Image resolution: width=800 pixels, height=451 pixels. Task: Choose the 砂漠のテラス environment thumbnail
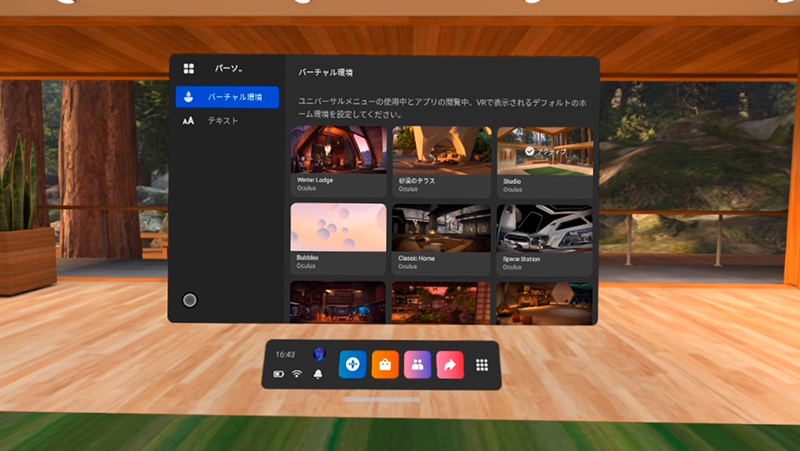[x=442, y=151]
